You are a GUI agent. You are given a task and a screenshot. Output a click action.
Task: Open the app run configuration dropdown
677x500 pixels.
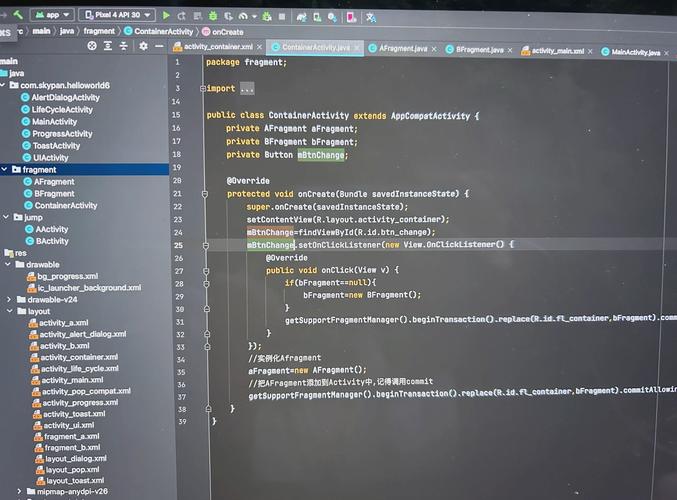[53, 15]
